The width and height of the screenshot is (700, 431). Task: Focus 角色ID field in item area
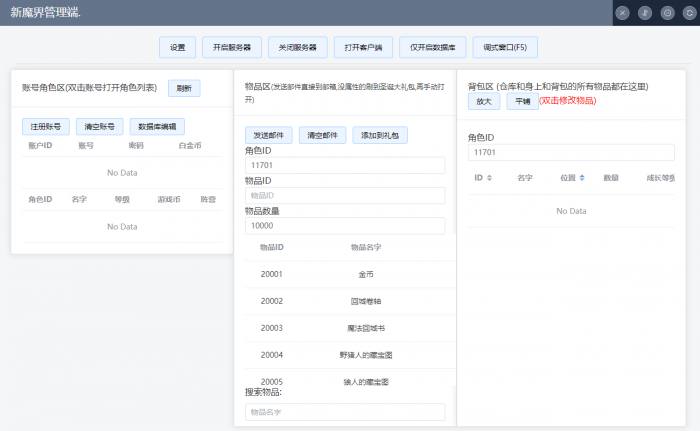tap(345, 165)
